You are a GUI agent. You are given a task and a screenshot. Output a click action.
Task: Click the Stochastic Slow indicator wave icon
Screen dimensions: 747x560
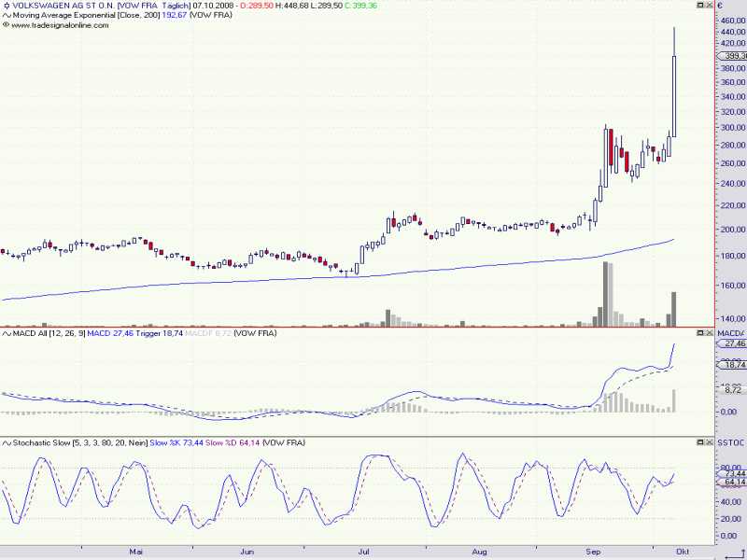tap(7, 442)
